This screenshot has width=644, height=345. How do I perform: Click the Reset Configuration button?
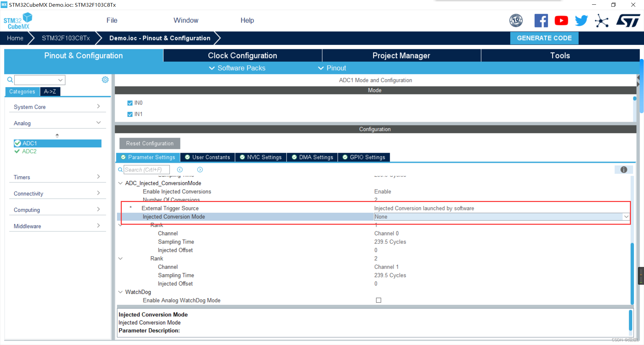pos(150,143)
